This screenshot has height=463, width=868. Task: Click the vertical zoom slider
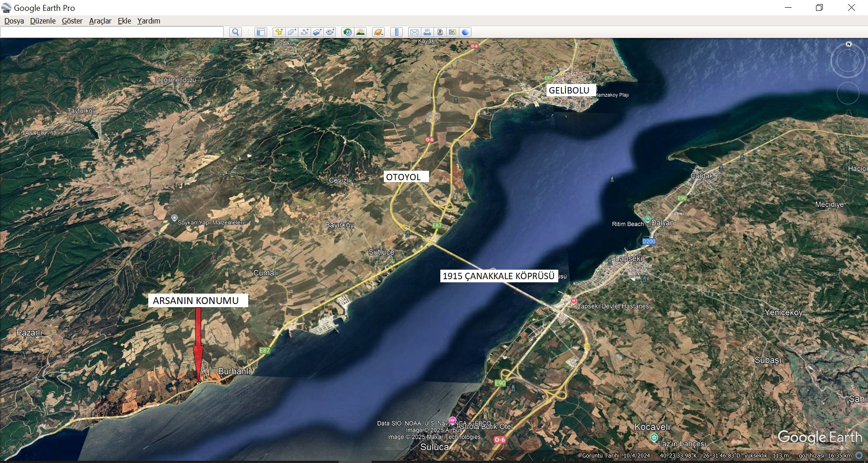849,163
